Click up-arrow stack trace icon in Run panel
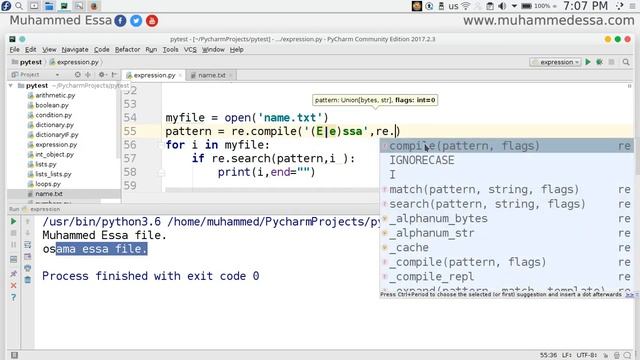This screenshot has height=360, width=640. coord(27,221)
